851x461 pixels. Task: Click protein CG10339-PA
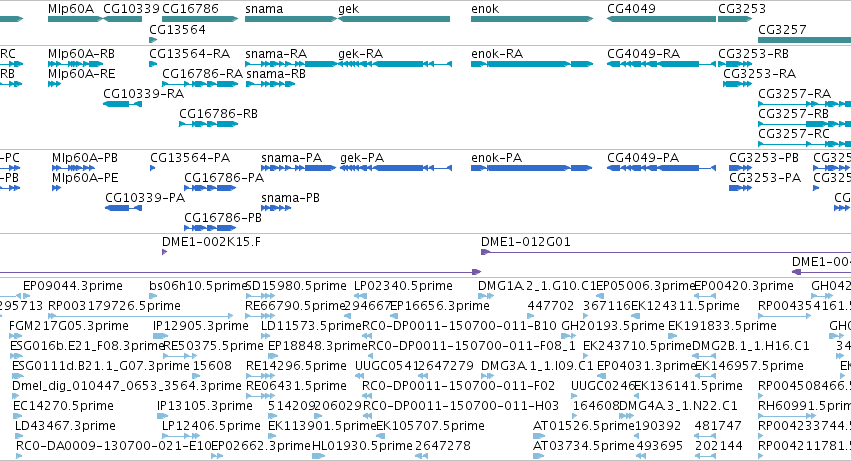coord(145,198)
